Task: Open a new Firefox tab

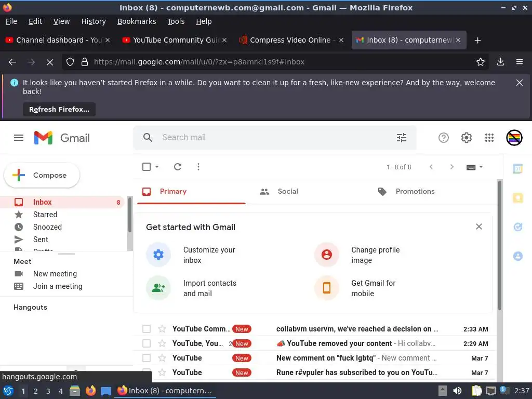Action: pyautogui.click(x=477, y=41)
